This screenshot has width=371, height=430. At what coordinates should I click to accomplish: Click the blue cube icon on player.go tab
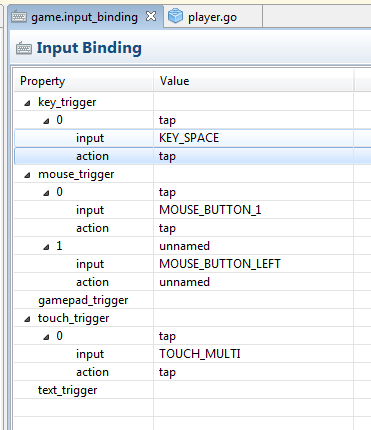click(175, 16)
